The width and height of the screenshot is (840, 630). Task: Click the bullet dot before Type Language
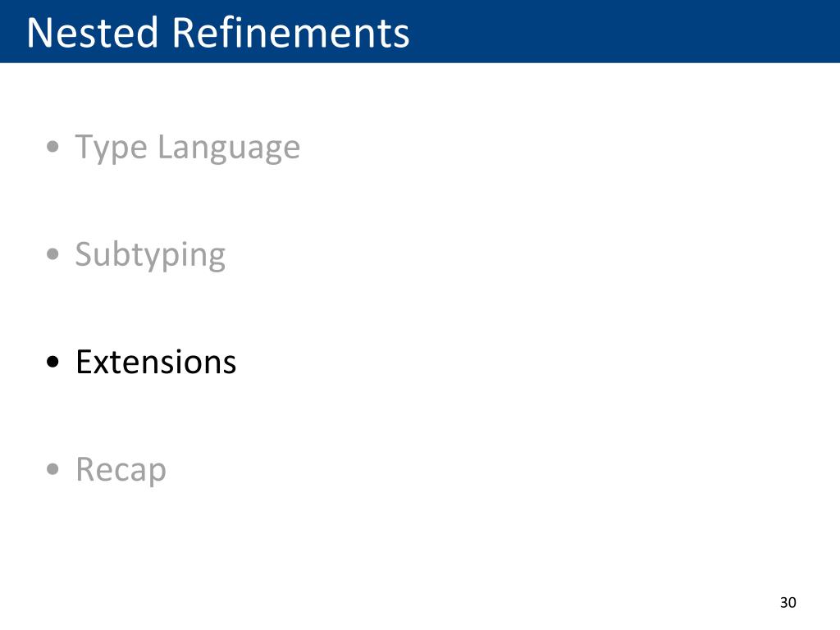(x=52, y=147)
